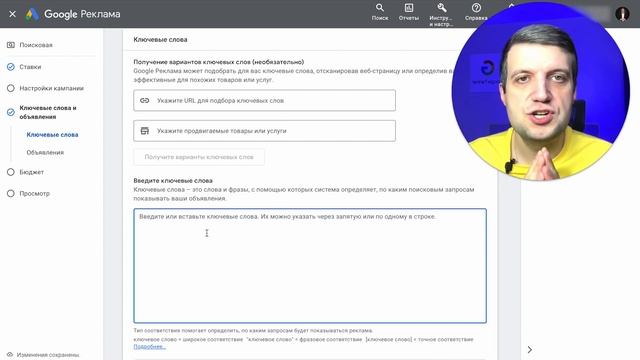Close the campaign editor with the X icon

pos(12,14)
